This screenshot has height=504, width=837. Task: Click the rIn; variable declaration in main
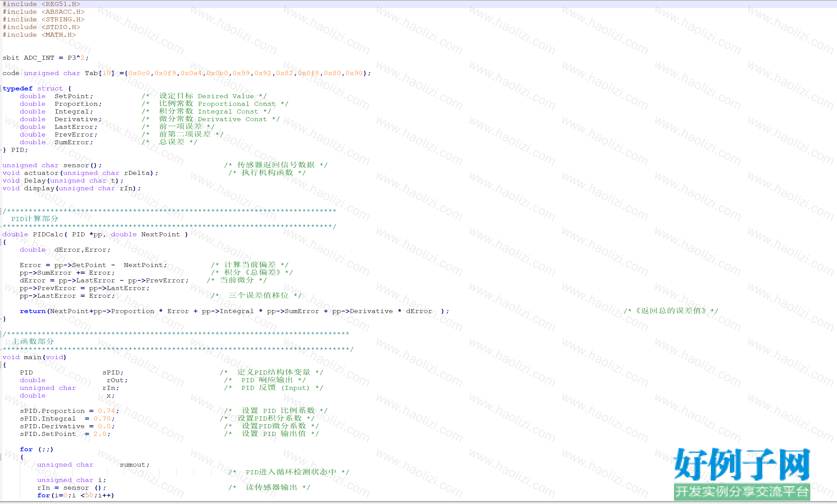point(111,388)
